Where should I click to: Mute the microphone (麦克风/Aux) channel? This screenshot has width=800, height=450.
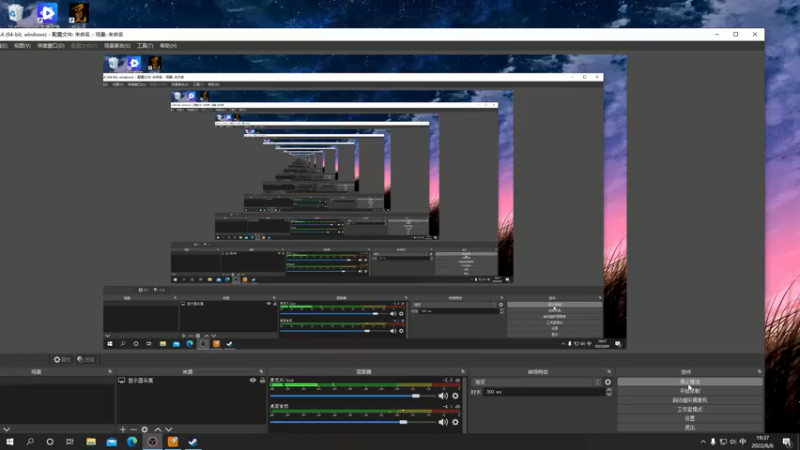pyautogui.click(x=443, y=396)
